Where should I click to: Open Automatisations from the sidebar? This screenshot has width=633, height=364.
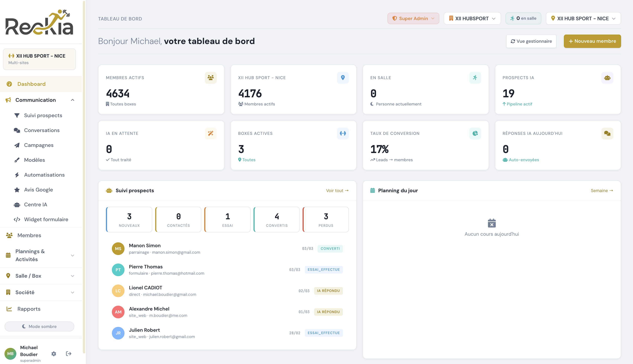click(44, 175)
